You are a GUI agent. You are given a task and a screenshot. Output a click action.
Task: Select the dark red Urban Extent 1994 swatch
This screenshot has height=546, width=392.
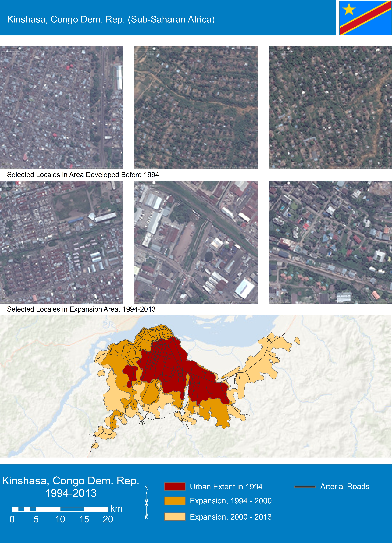click(x=175, y=487)
